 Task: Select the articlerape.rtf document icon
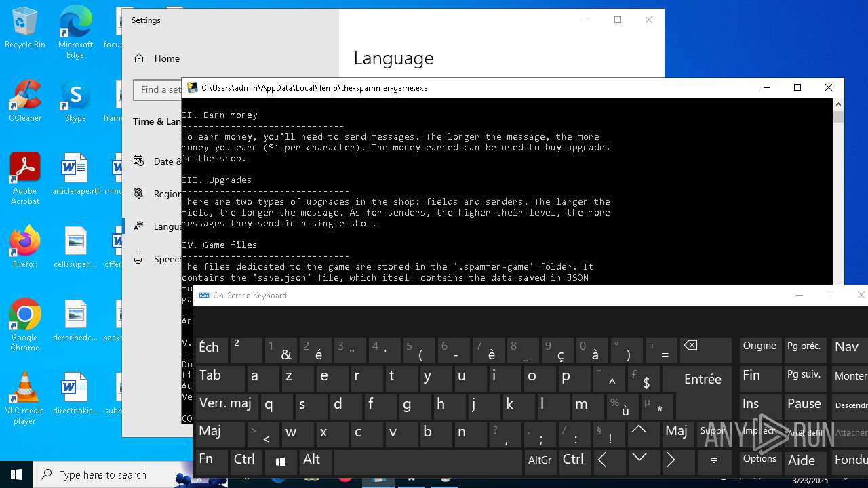[x=75, y=174]
